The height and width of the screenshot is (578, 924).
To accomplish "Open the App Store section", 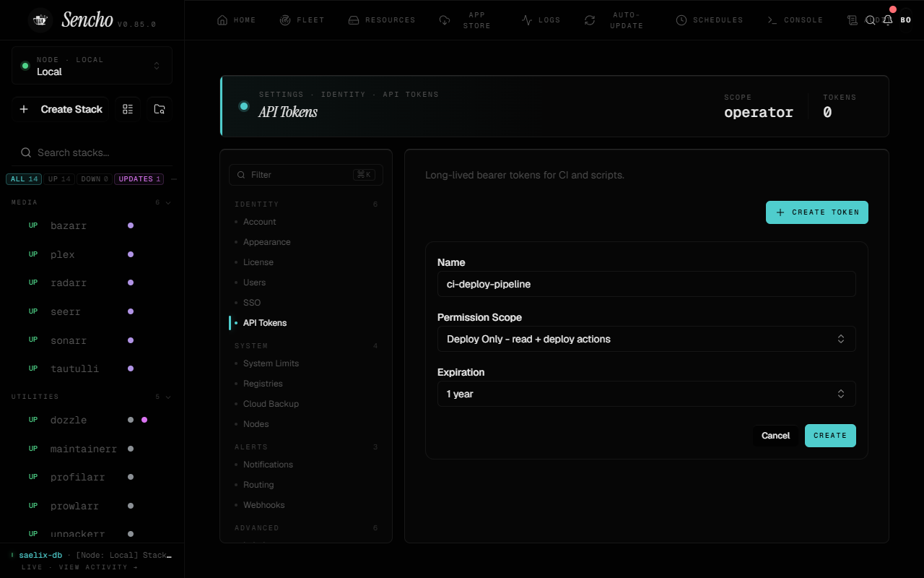I will (466, 20).
